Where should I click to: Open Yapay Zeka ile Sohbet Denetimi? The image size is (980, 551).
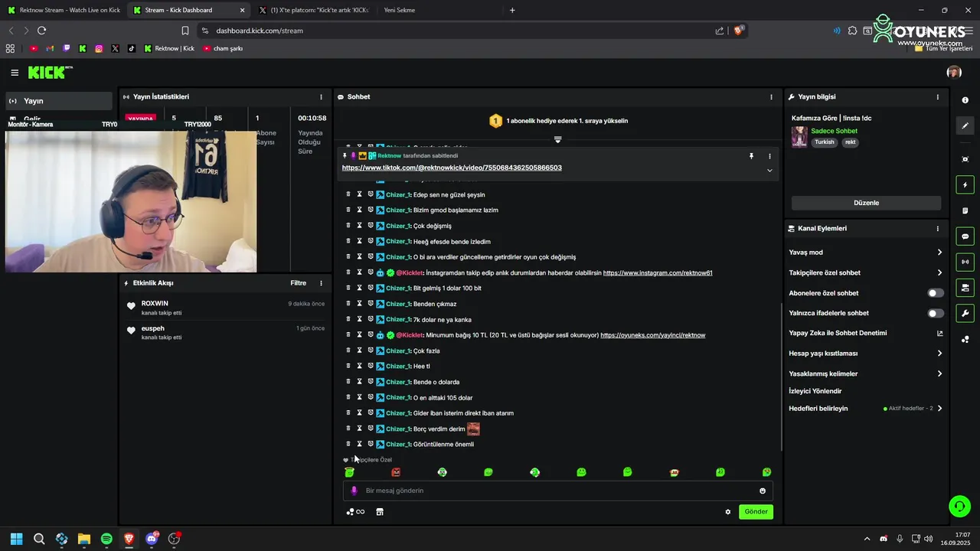(x=866, y=334)
